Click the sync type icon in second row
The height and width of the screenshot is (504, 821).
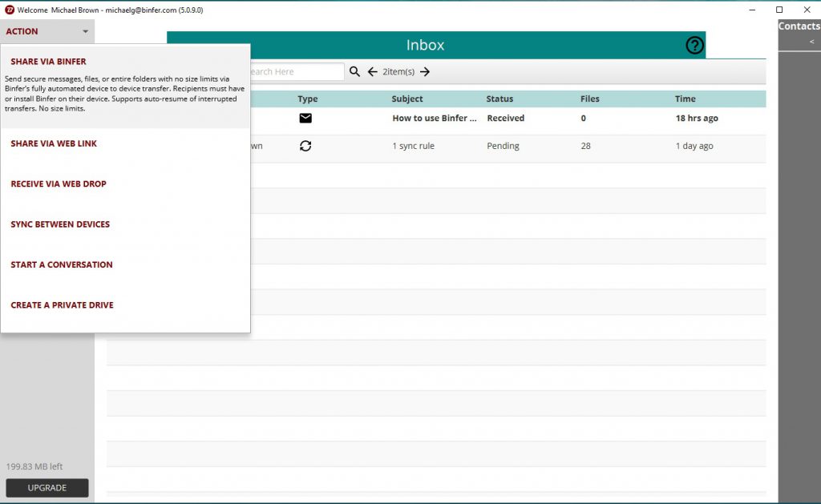(305, 146)
